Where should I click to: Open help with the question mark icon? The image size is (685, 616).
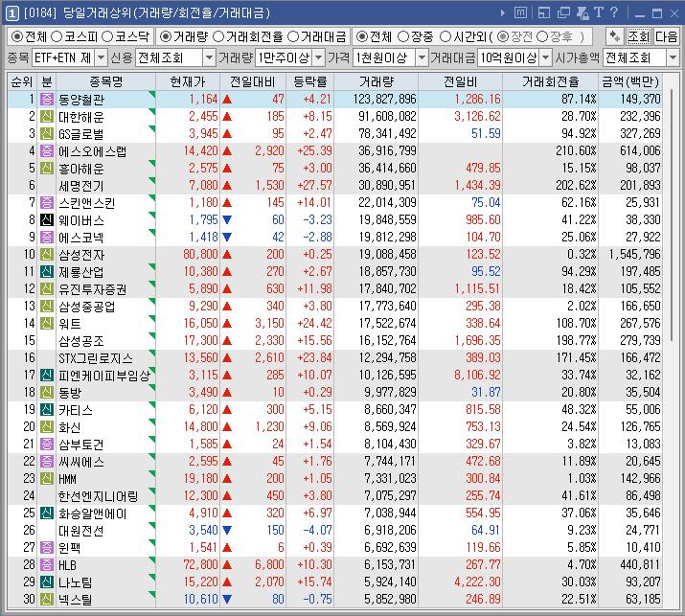614,12
